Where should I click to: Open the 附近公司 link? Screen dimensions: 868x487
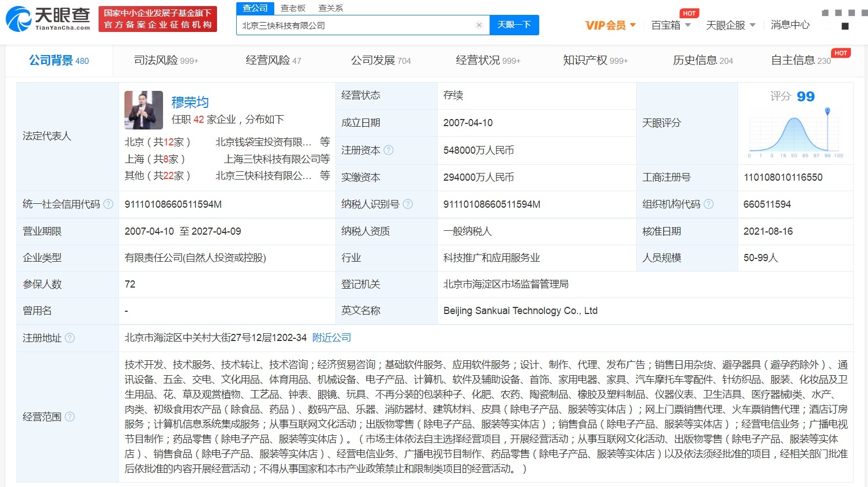tap(332, 338)
